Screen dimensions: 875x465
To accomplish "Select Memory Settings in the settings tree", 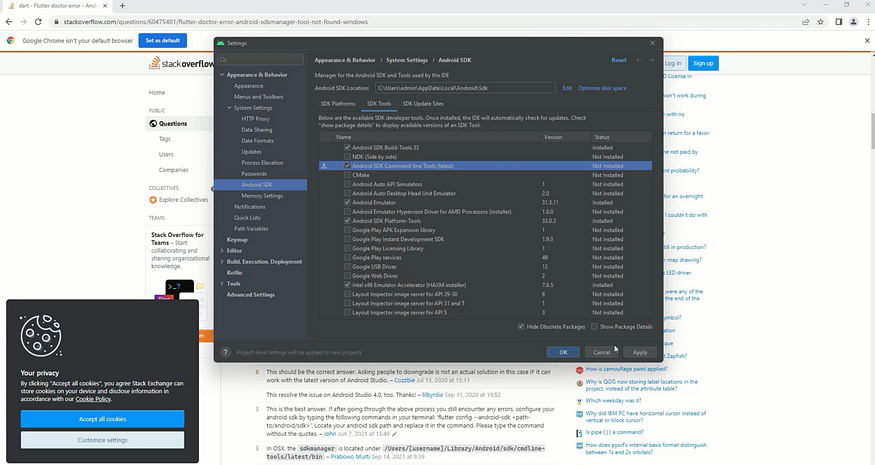I will tap(262, 196).
